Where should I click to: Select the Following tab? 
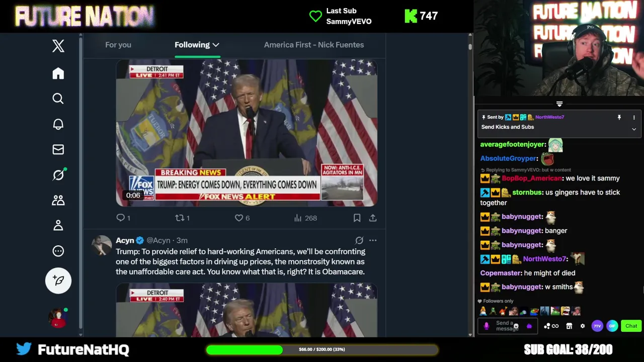tap(192, 45)
